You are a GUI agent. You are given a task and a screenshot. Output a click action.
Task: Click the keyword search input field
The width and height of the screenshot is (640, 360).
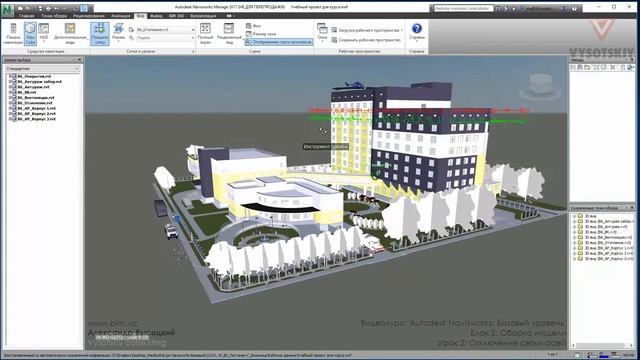[463, 8]
